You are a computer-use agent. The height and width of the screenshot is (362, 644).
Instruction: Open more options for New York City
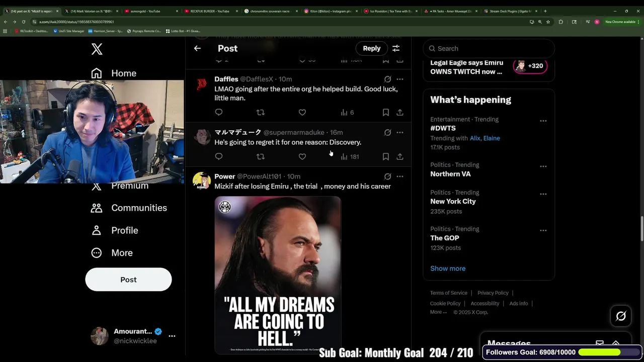543,194
